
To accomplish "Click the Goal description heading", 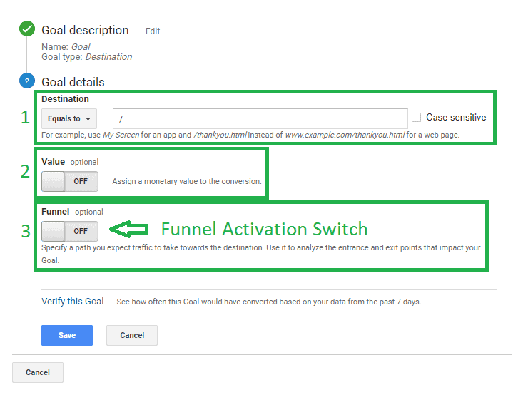I will 85,31.
